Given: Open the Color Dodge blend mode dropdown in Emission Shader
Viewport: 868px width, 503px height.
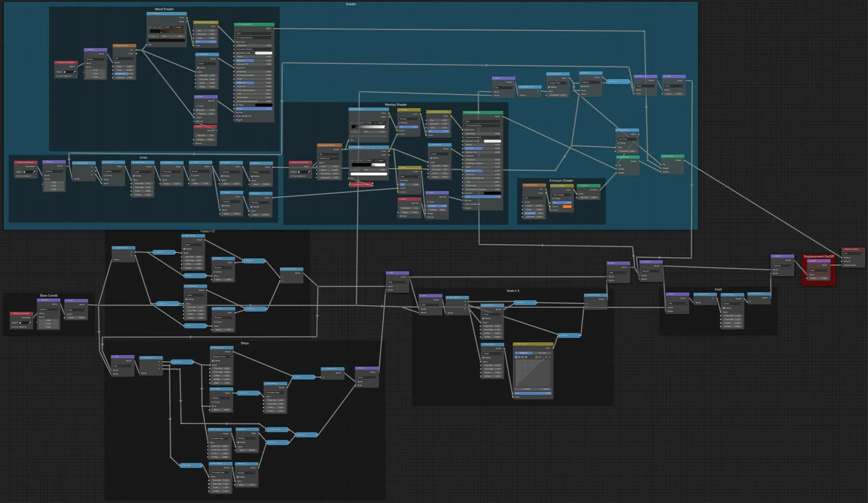Looking at the screenshot, I should (x=562, y=195).
